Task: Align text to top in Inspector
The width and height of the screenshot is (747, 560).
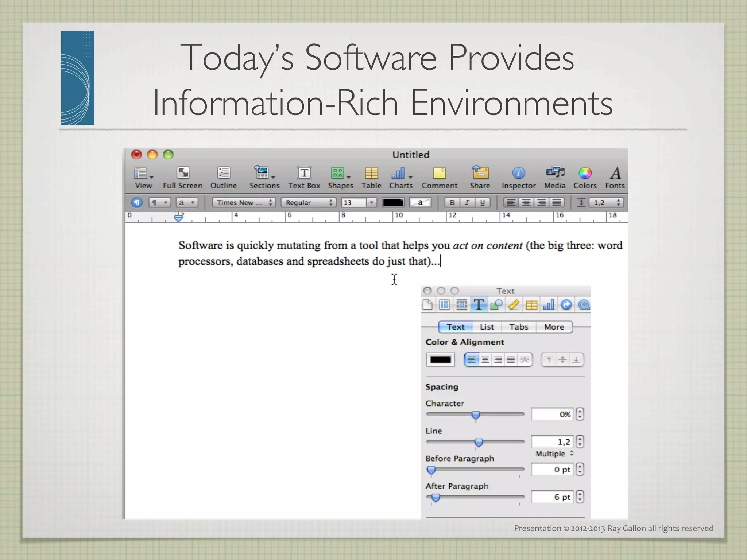Action: [548, 360]
